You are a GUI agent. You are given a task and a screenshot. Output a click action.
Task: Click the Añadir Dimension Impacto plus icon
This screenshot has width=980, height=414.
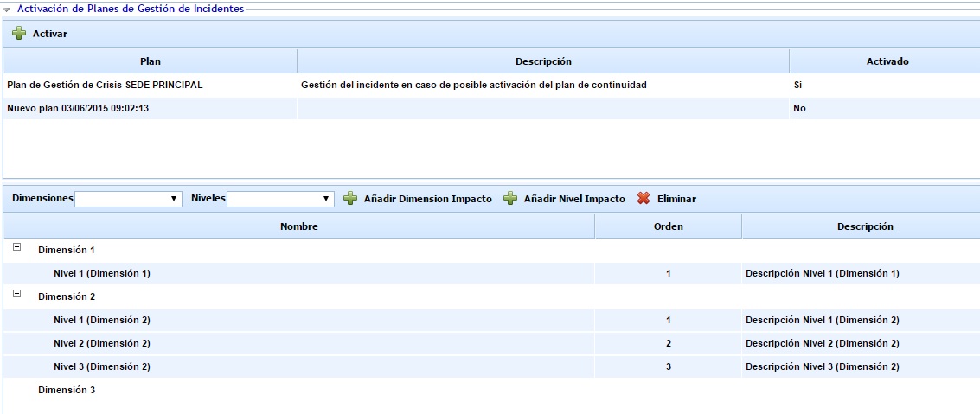[350, 199]
